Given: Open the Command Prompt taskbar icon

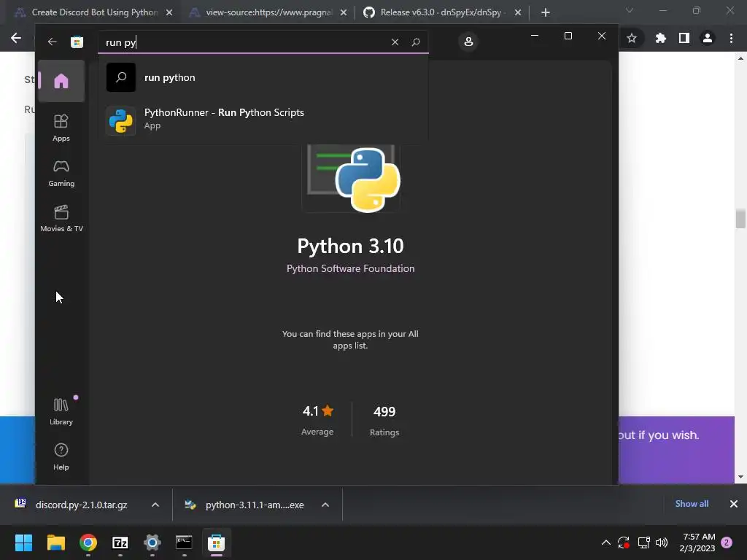Looking at the screenshot, I should coord(184,542).
